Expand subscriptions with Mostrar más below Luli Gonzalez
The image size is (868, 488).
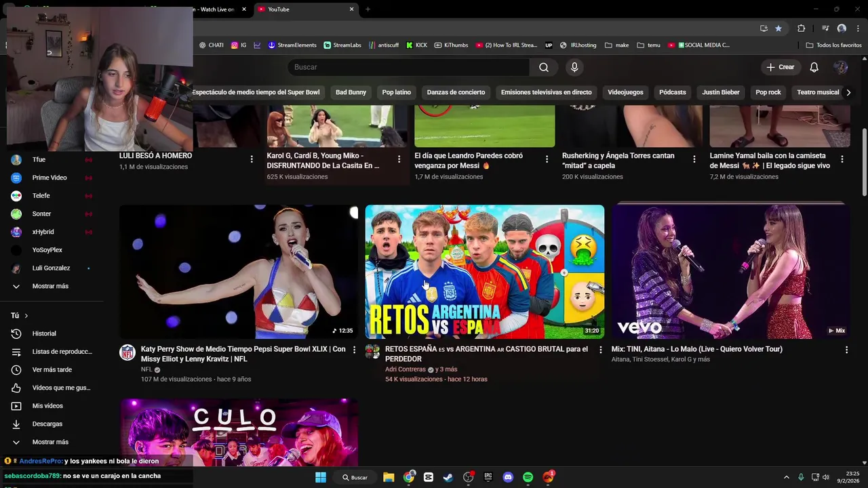[x=52, y=286]
